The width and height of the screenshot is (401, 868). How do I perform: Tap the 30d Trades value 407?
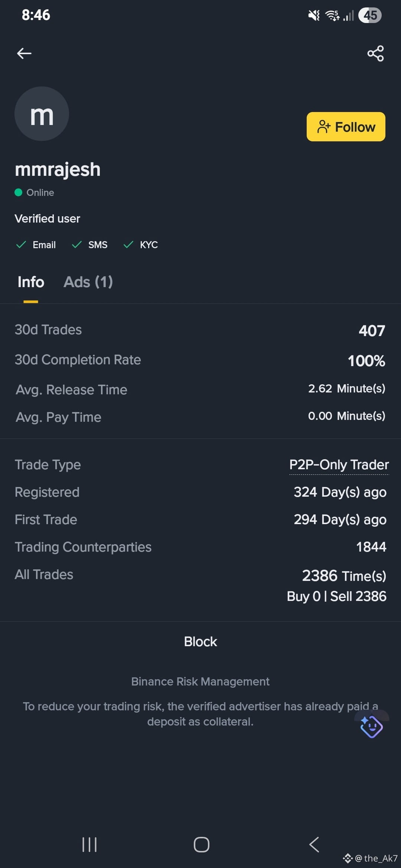click(x=372, y=331)
